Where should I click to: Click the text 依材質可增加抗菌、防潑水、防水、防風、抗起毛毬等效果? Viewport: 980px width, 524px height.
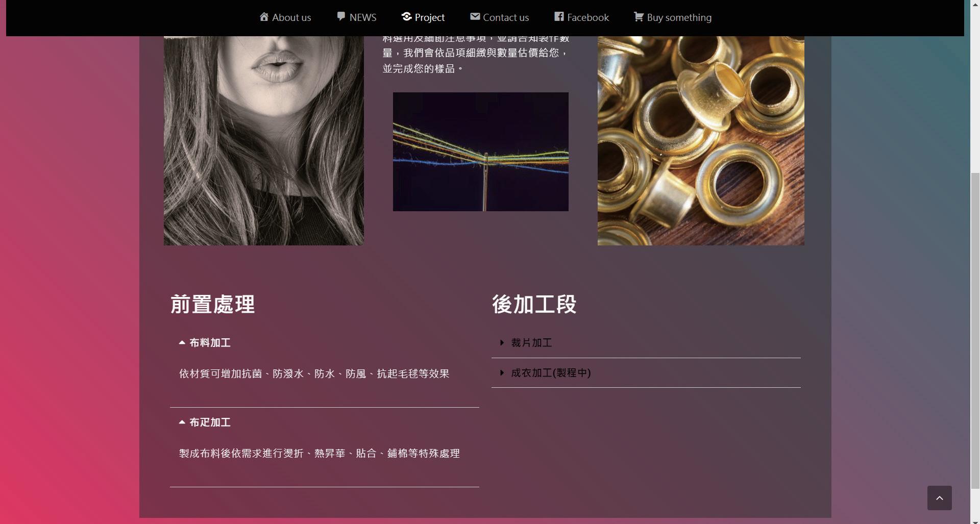point(314,374)
